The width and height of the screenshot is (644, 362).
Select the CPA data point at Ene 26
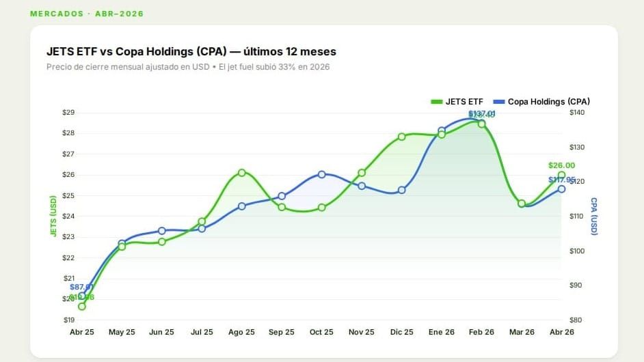point(442,130)
